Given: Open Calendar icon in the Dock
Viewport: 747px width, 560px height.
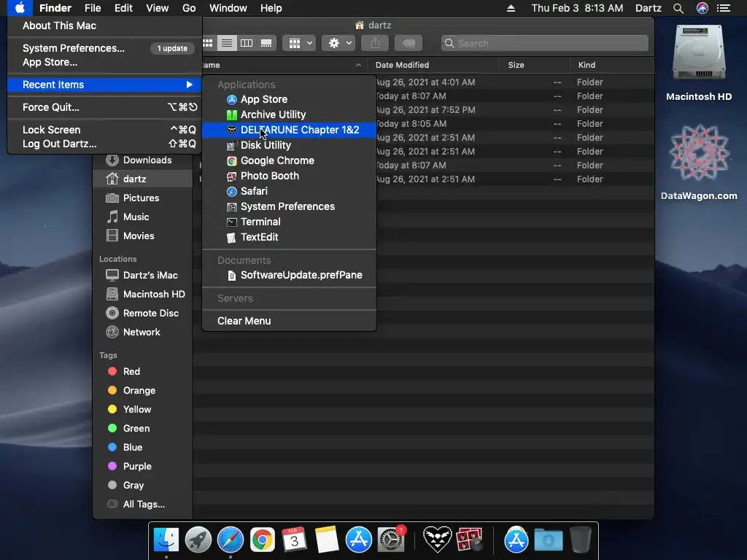Looking at the screenshot, I should coord(295,540).
